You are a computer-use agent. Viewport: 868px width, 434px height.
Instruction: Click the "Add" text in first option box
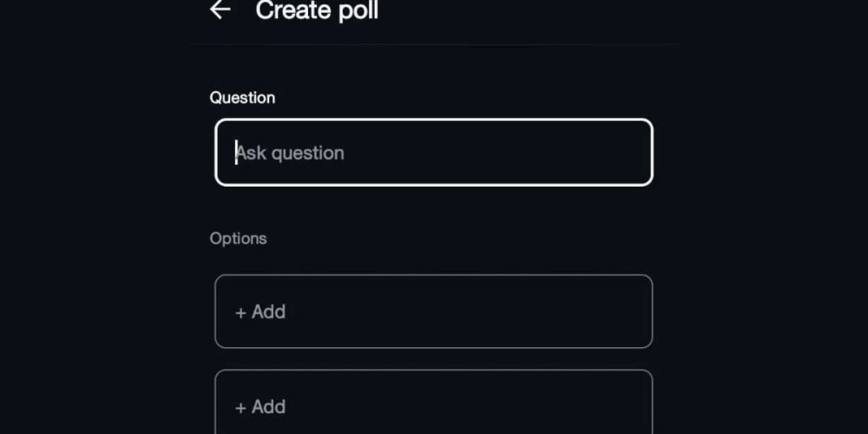(x=268, y=312)
